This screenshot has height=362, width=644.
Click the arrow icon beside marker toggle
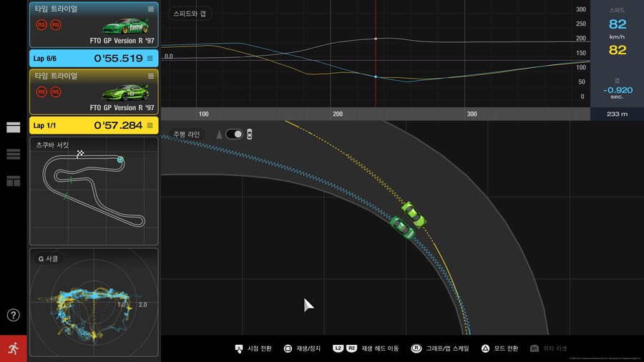219,134
